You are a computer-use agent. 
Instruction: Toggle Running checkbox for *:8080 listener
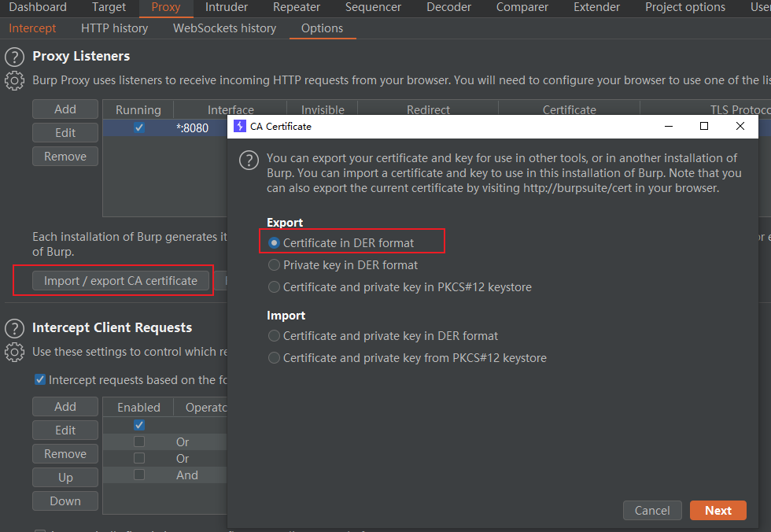[139, 127]
